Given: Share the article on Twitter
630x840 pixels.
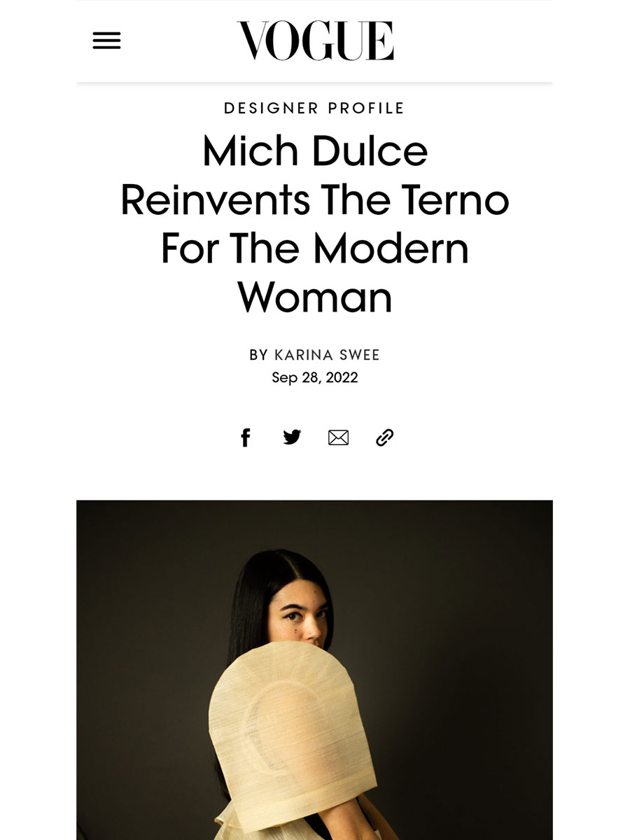Looking at the screenshot, I should 292,437.
